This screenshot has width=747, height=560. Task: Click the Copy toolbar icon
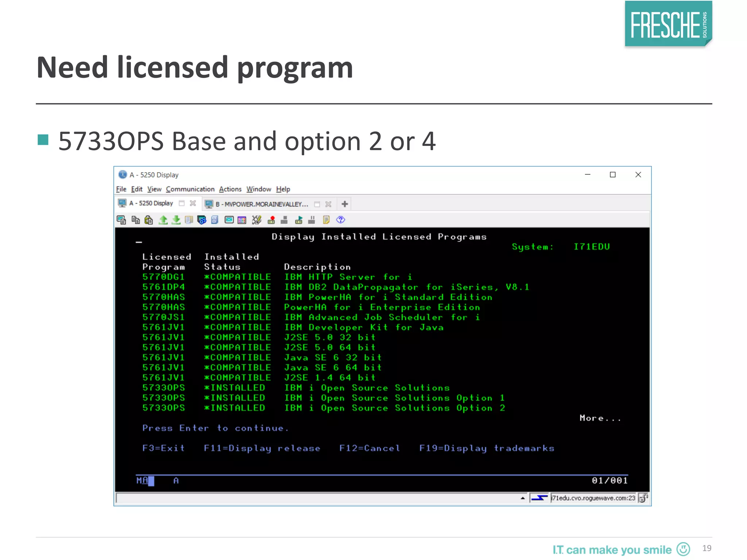pos(136,220)
